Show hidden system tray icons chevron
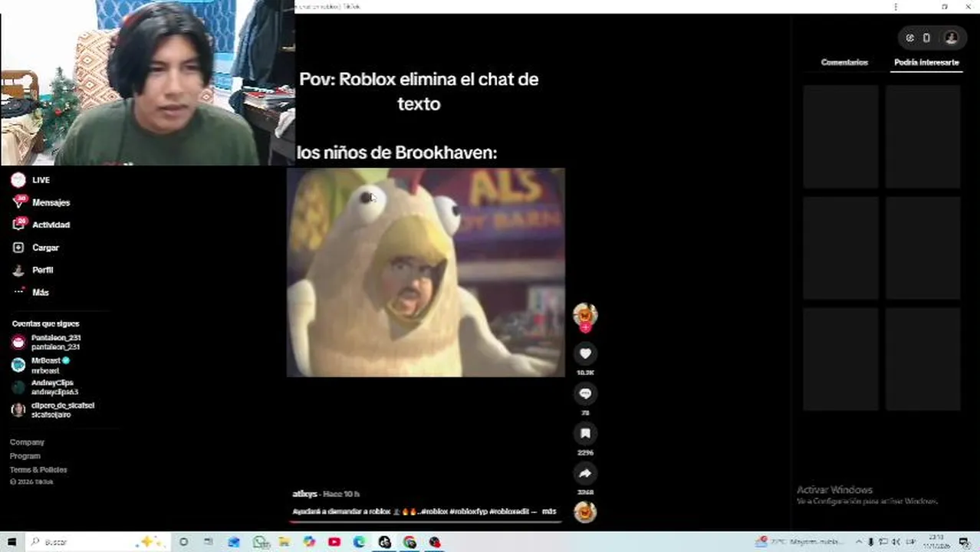 (859, 542)
